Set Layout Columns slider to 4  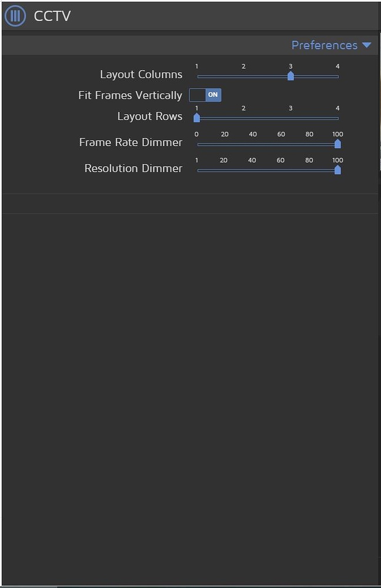click(x=337, y=76)
